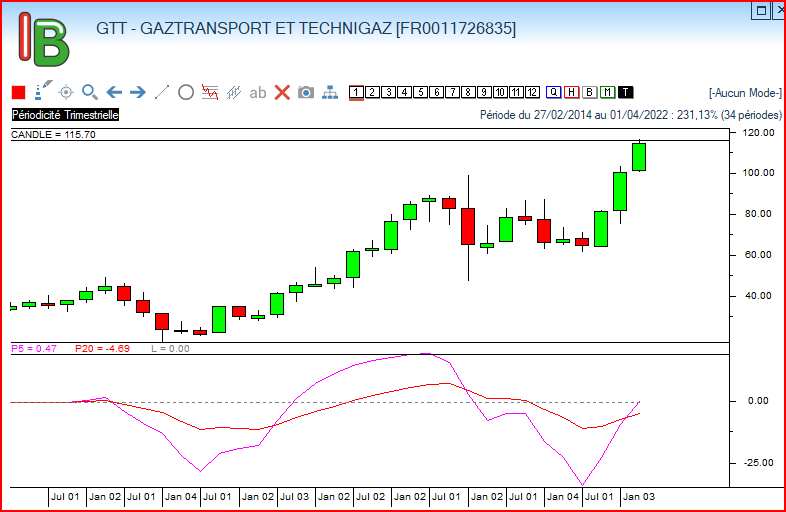Select the magnifier zoom tool
Screen dimensions: 786x512
coord(90,92)
